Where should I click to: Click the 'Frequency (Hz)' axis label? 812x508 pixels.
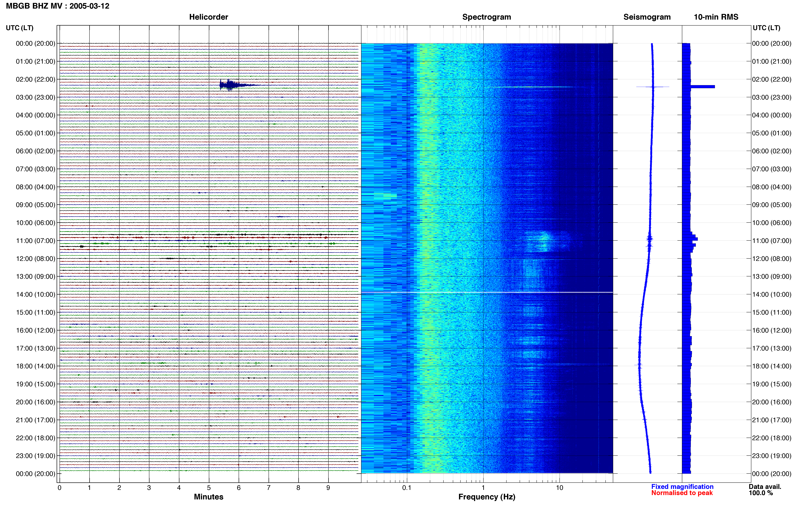pyautogui.click(x=487, y=497)
